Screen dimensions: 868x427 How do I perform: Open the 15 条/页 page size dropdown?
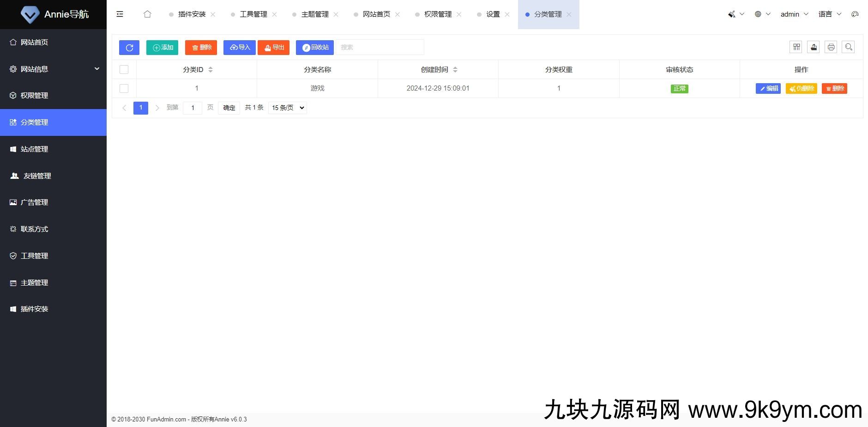288,108
